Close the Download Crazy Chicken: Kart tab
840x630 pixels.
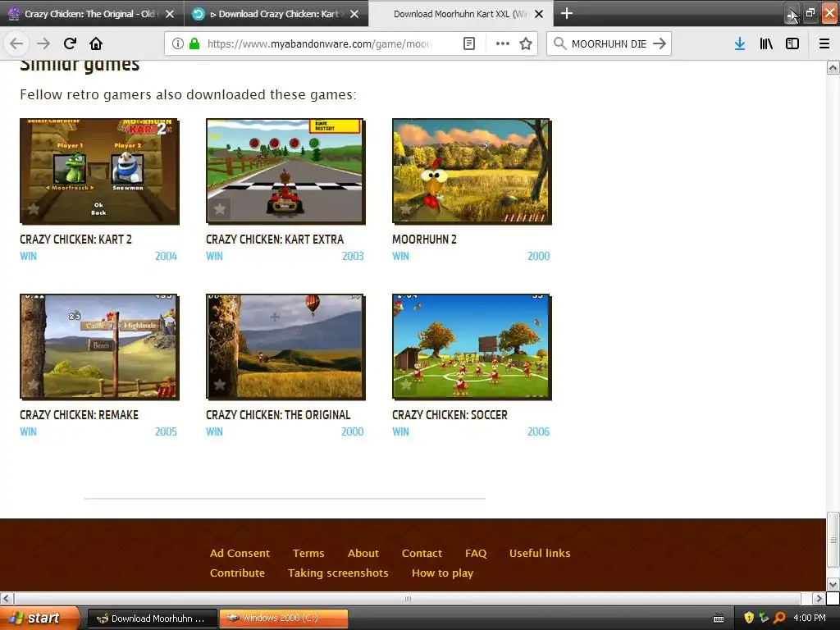[354, 14]
